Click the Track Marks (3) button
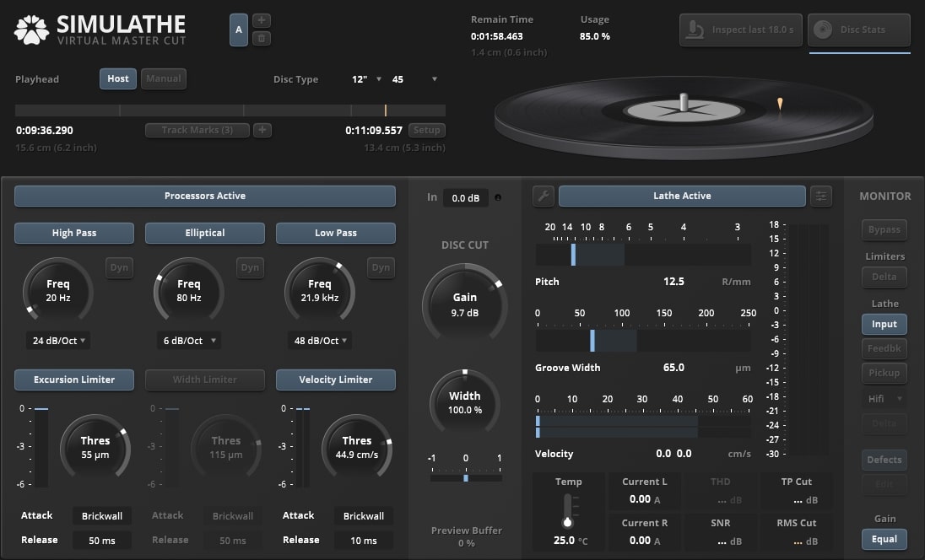Image resolution: width=925 pixels, height=560 pixels. pyautogui.click(x=197, y=130)
